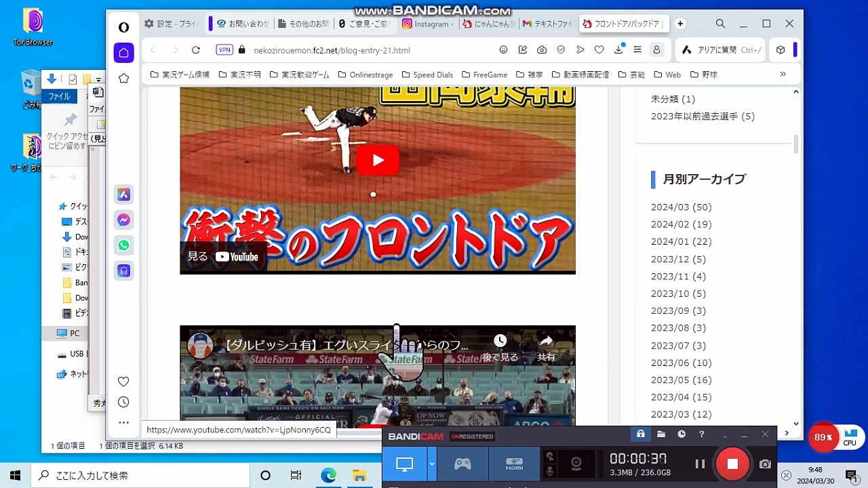Viewport: 868px width, 488px height.
Task: Open 野球 bookmark folder
Action: point(703,75)
